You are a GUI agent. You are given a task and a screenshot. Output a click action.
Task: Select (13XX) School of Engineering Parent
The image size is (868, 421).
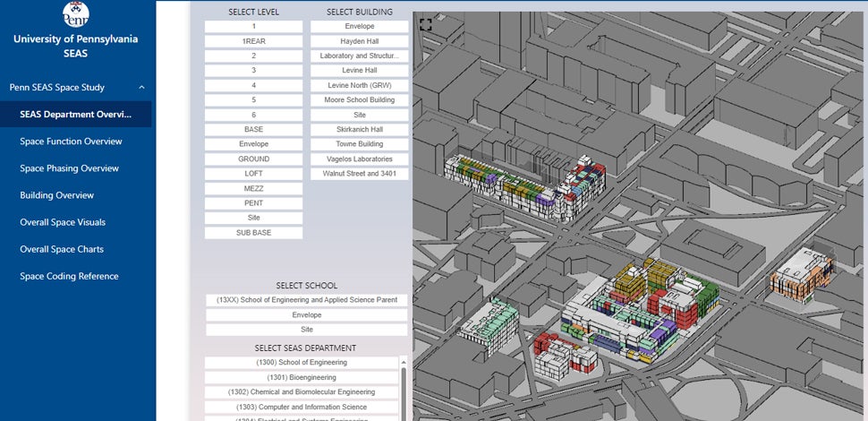click(307, 300)
